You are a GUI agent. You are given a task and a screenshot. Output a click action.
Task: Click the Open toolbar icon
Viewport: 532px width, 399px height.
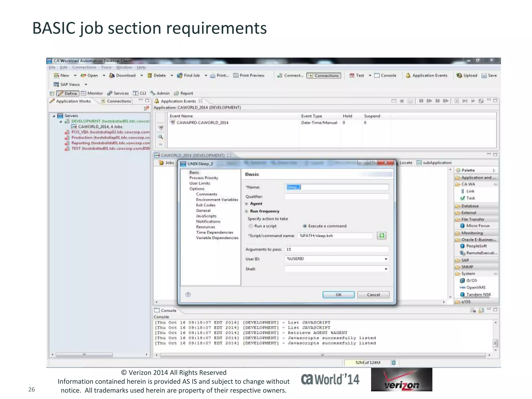coord(83,76)
